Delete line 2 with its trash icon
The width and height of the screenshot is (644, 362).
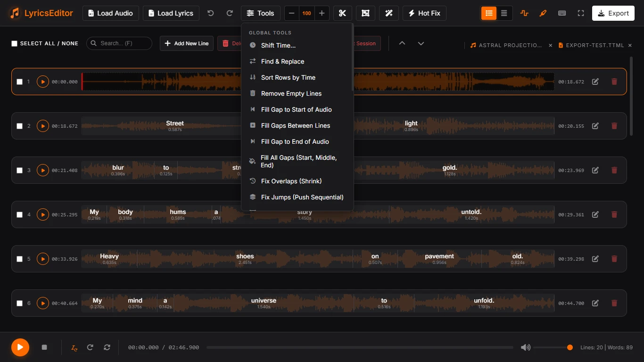pos(614,126)
